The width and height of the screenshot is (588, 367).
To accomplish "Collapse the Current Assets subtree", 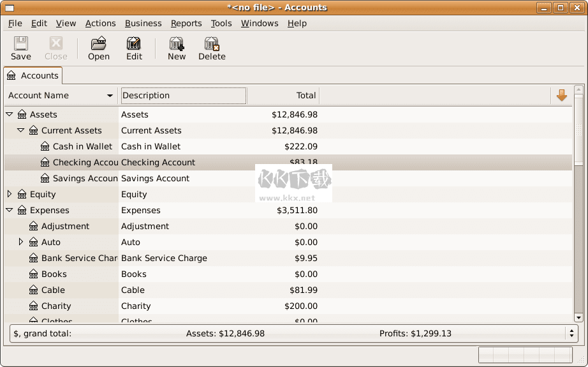I will (x=21, y=131).
